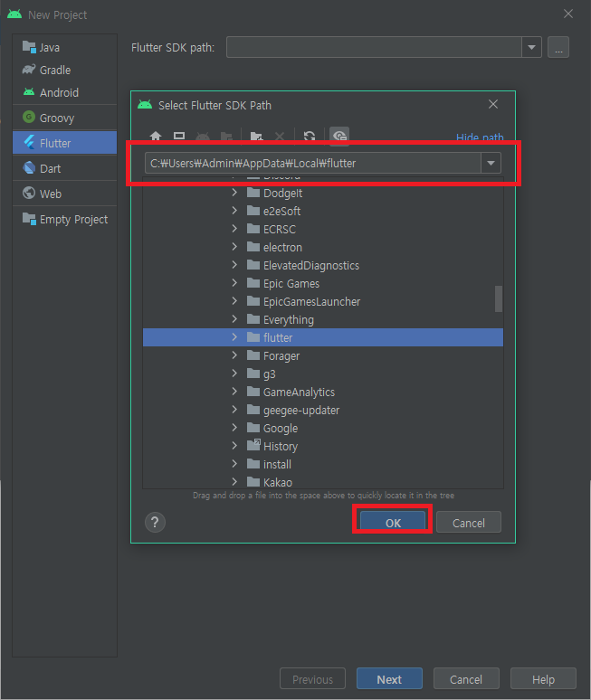
Task: Select the Kakao folder row
Action: click(322, 482)
